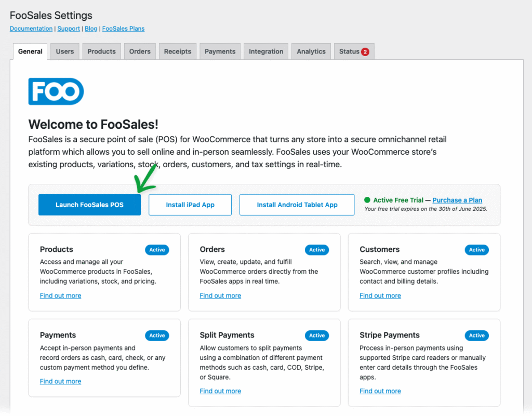Screen dimensions: 532x416
Task: Click the Active badge on Stripe Payments card
Action: click(477, 336)
